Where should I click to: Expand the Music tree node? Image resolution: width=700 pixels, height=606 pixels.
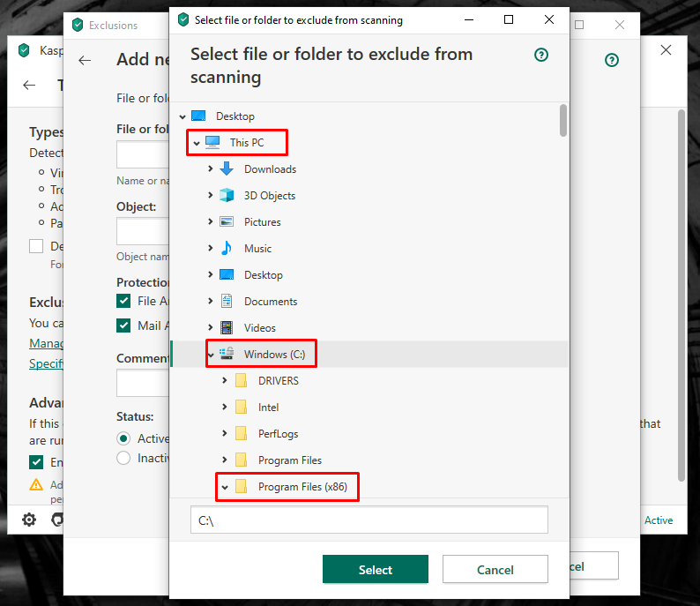[211, 248]
